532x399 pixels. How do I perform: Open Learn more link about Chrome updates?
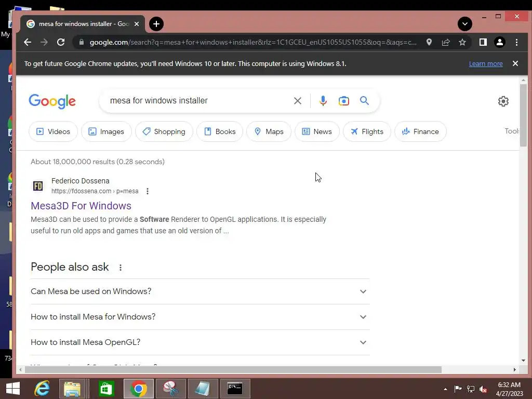(x=486, y=64)
